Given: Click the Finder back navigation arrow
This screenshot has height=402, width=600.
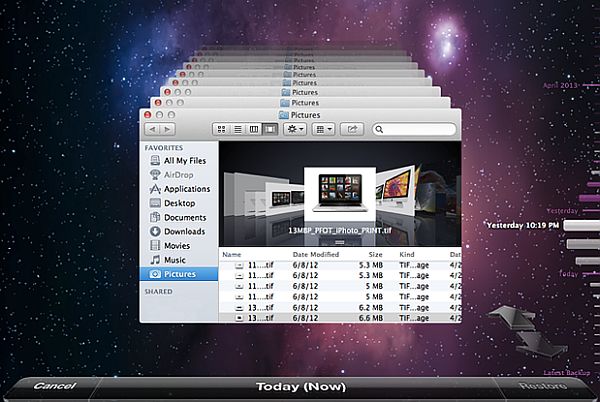Looking at the screenshot, I should [152, 129].
